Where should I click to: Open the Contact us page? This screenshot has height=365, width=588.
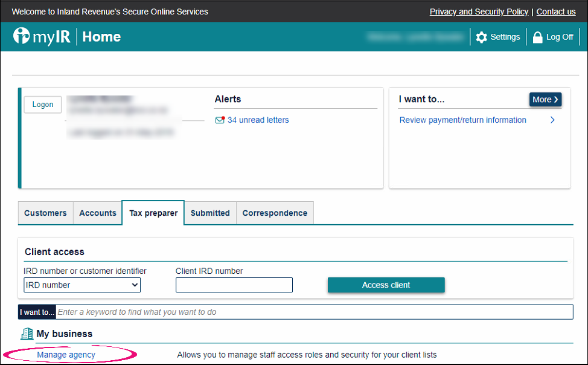click(555, 11)
